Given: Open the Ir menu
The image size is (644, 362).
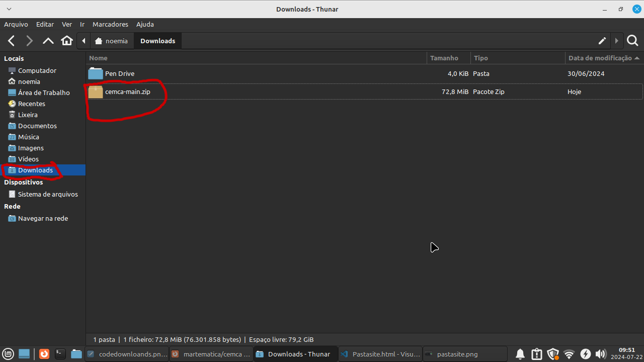Looking at the screenshot, I should (x=82, y=24).
